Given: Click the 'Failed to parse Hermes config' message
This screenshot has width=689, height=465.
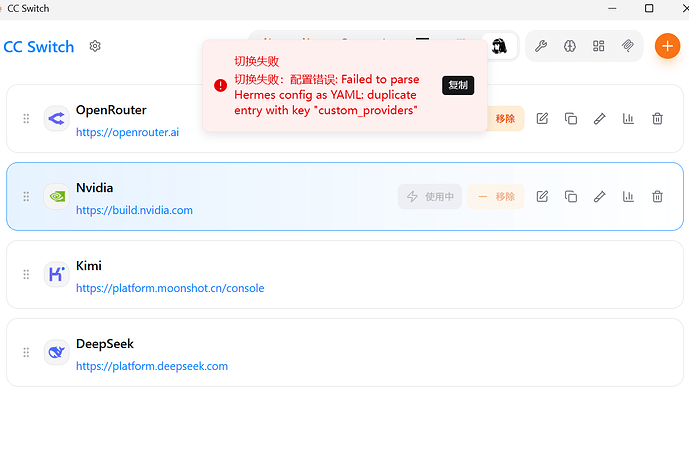Looking at the screenshot, I should (x=326, y=95).
